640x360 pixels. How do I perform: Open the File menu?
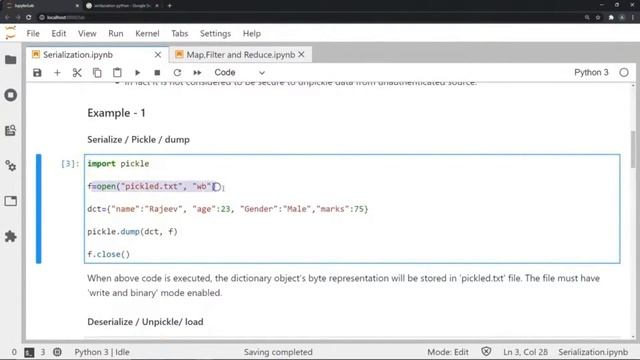33,33
